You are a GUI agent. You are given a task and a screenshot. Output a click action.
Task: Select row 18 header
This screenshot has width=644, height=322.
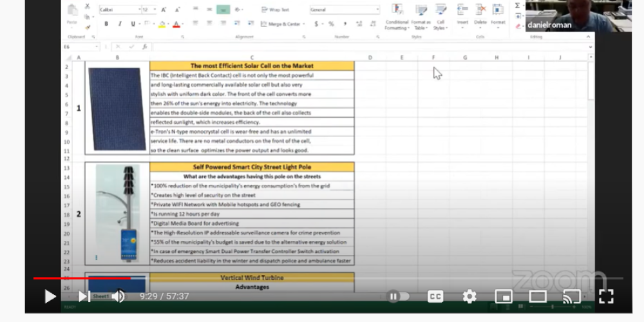point(67,214)
